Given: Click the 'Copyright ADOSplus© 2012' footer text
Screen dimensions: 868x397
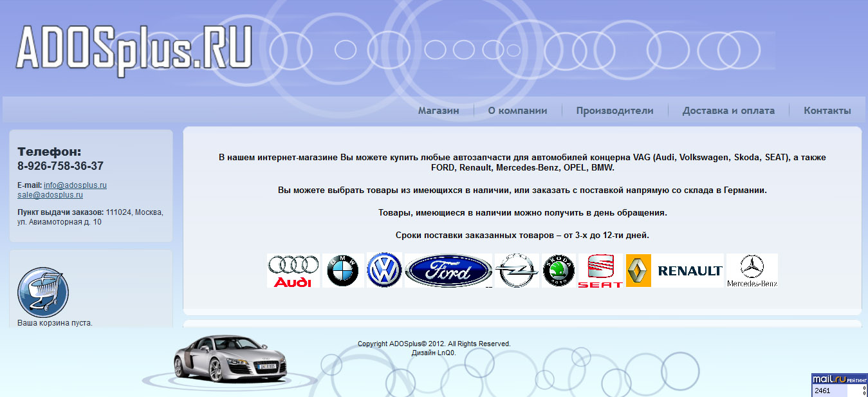Looking at the screenshot, I should pos(434,344).
